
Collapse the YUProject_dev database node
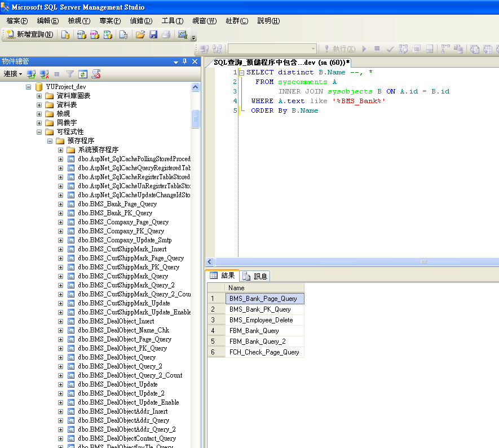(28, 87)
